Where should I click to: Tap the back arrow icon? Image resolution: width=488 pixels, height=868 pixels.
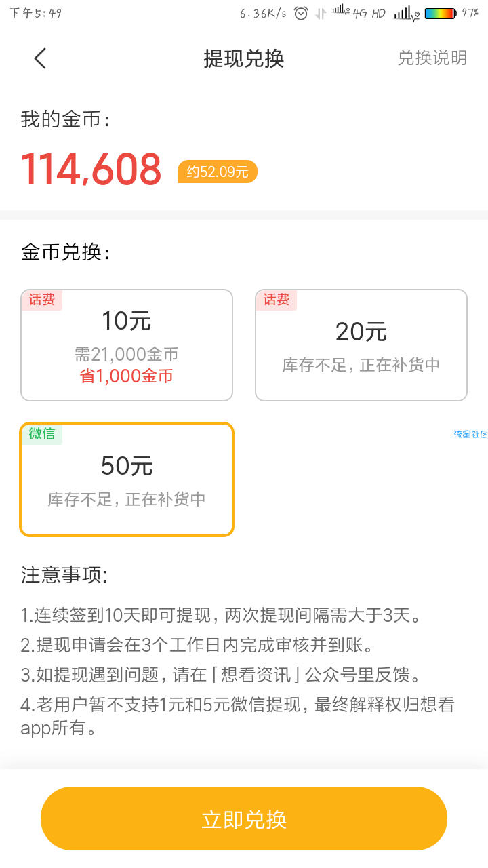[x=40, y=58]
